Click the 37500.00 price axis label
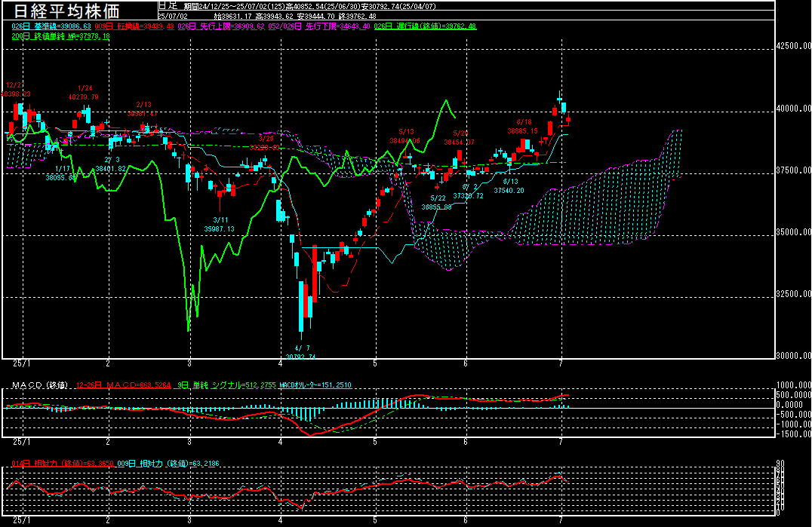 pyautogui.click(x=794, y=170)
